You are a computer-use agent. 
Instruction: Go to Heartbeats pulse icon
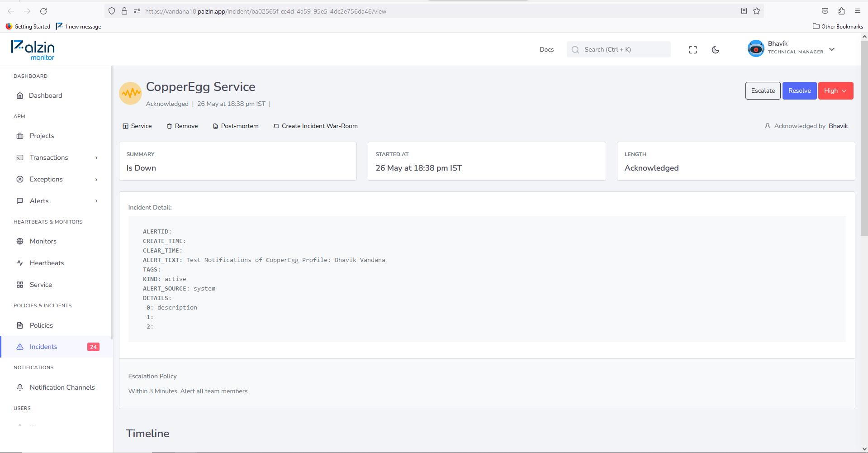pyautogui.click(x=20, y=263)
